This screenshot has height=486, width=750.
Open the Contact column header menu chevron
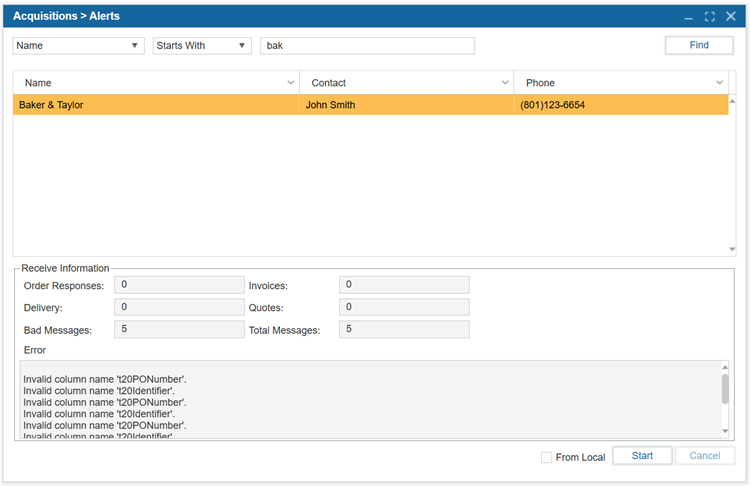tap(505, 83)
